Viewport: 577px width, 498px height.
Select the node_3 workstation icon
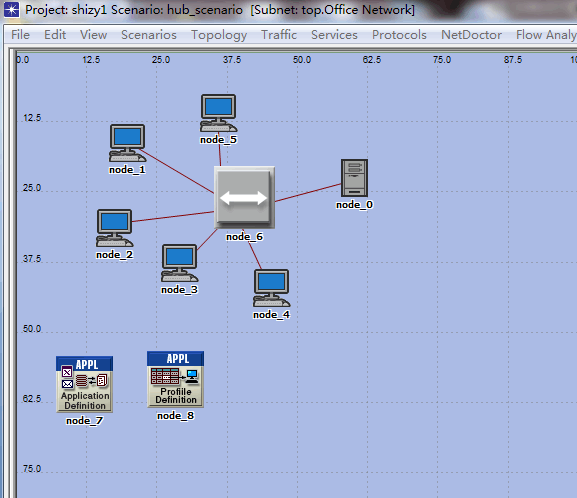pyautogui.click(x=180, y=263)
